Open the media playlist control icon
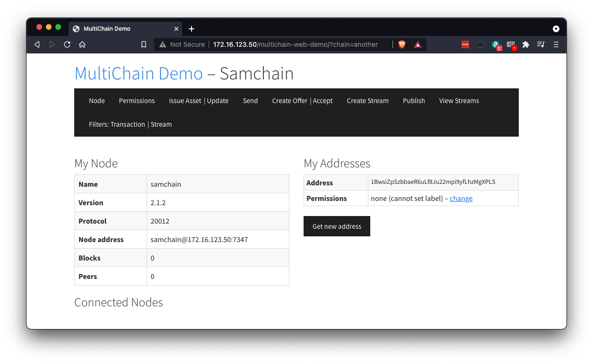The width and height of the screenshot is (593, 364). click(x=541, y=44)
